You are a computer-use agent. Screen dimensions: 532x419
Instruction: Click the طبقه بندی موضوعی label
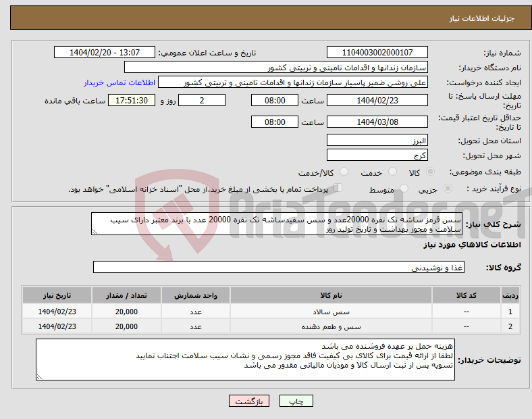click(x=485, y=172)
